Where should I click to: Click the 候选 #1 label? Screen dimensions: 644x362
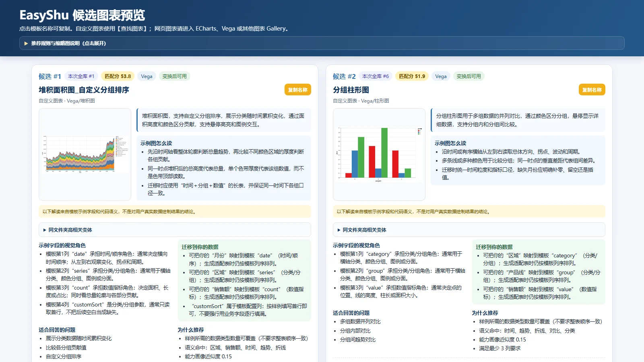tap(50, 76)
